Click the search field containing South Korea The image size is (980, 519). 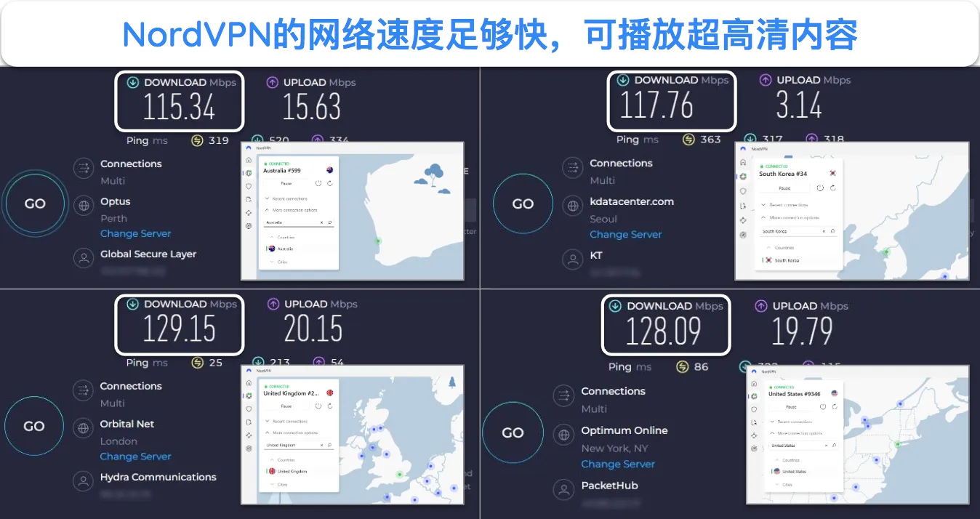click(798, 231)
